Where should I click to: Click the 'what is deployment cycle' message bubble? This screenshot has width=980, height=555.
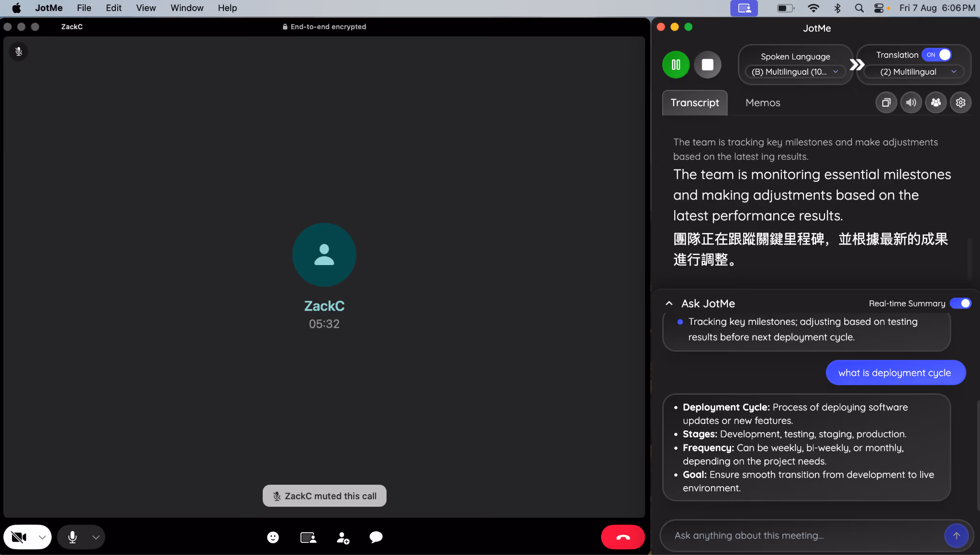895,373
